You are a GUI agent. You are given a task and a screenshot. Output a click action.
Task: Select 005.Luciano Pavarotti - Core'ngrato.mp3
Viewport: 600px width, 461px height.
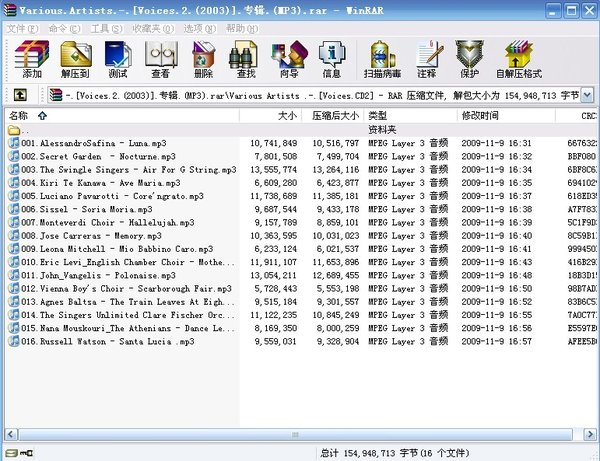(x=112, y=196)
